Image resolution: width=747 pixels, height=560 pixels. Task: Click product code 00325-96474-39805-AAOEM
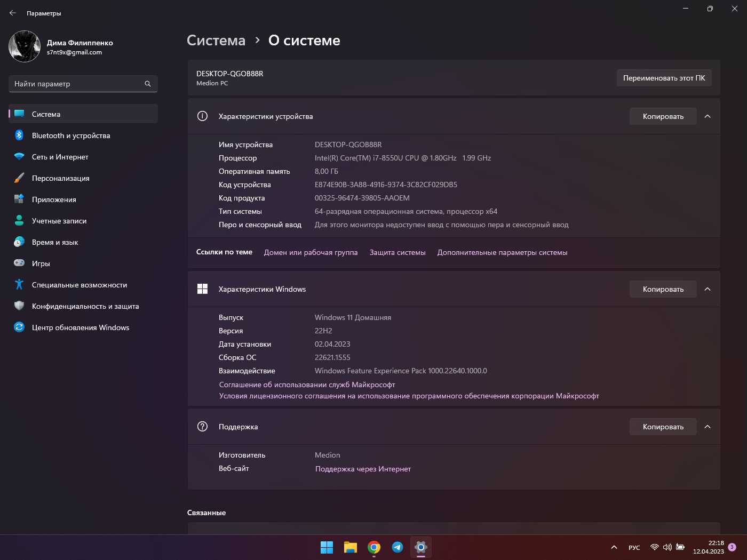(x=362, y=198)
